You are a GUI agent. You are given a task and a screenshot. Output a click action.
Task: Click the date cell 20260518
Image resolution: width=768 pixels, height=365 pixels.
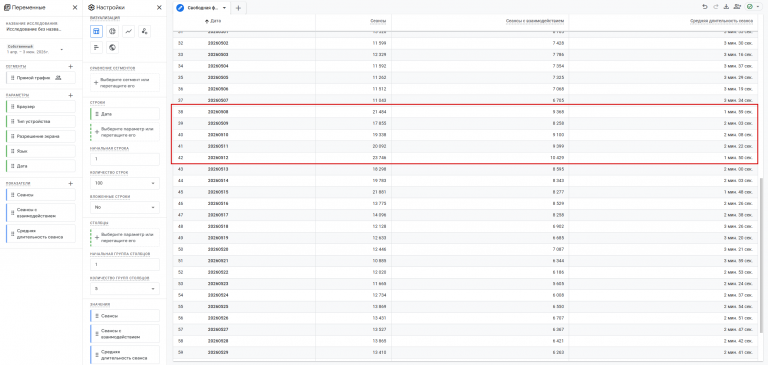[218, 226]
